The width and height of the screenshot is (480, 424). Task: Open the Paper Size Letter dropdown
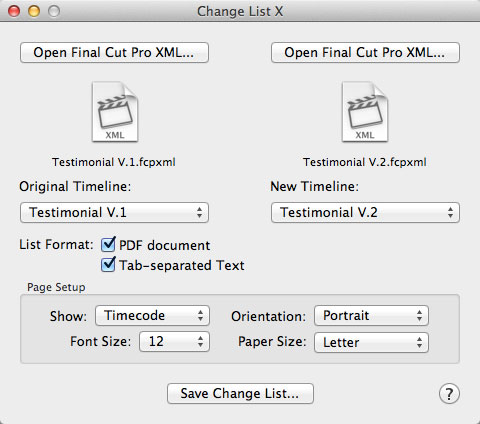pyautogui.click(x=371, y=342)
